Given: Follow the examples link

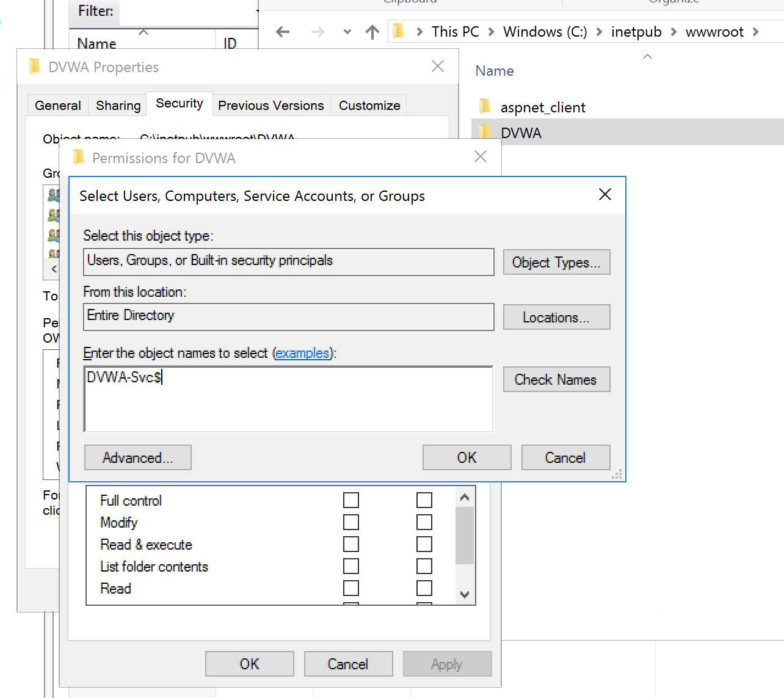Looking at the screenshot, I should pyautogui.click(x=302, y=353).
